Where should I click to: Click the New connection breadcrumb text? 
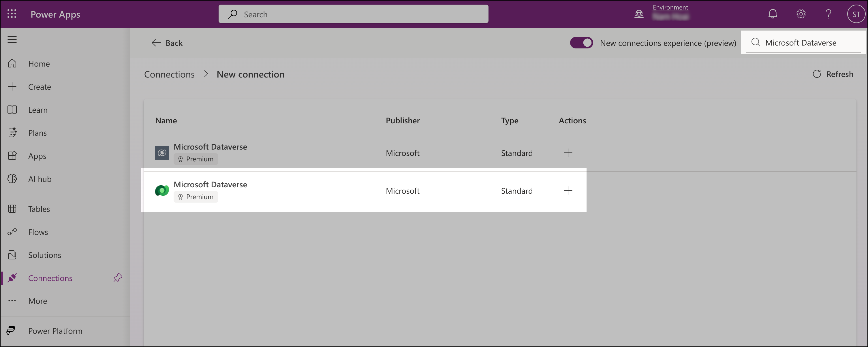(x=250, y=74)
